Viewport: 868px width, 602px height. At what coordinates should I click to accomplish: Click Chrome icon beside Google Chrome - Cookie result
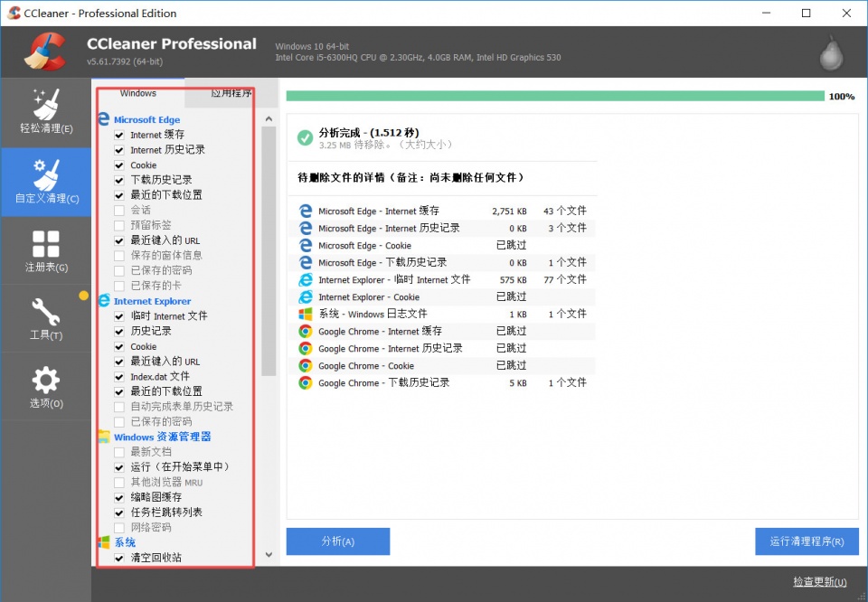(x=305, y=365)
